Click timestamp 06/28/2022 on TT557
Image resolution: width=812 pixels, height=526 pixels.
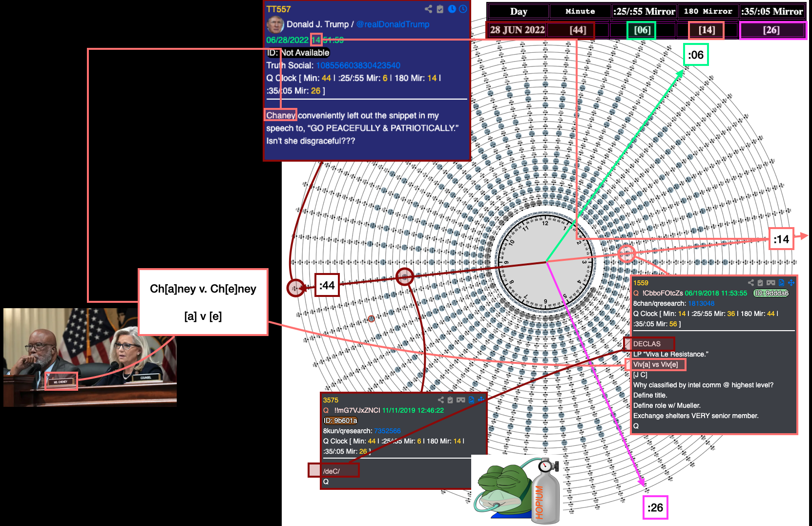(x=287, y=40)
